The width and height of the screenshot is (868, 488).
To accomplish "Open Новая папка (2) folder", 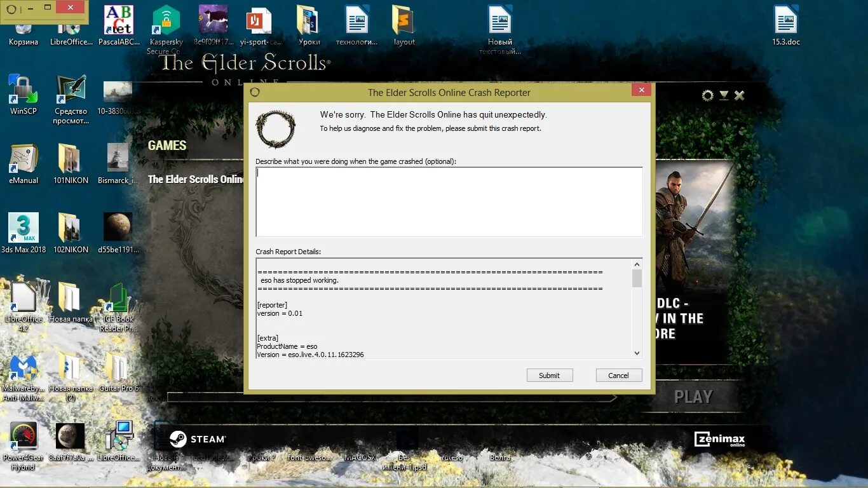I will 71,377.
